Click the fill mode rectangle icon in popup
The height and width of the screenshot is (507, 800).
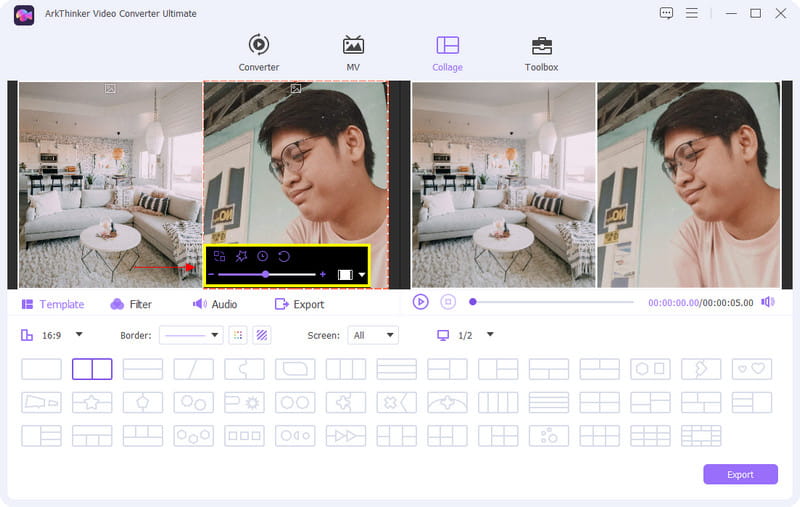345,275
